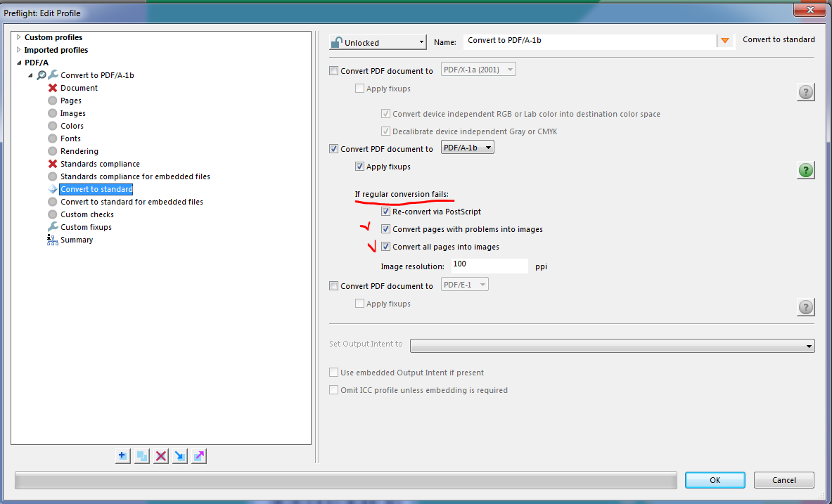Toggle Omit ICC profile unless embedding required
This screenshot has width=832, height=504.
point(334,390)
